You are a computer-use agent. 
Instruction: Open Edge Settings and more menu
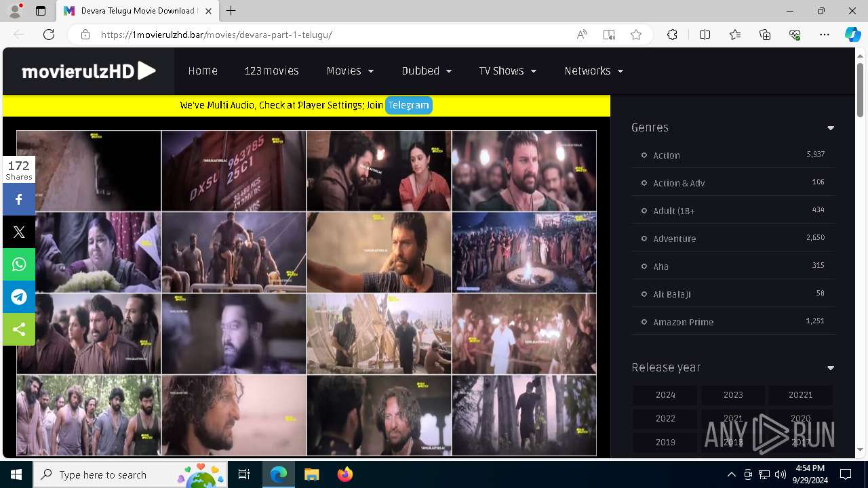pyautogui.click(x=825, y=35)
